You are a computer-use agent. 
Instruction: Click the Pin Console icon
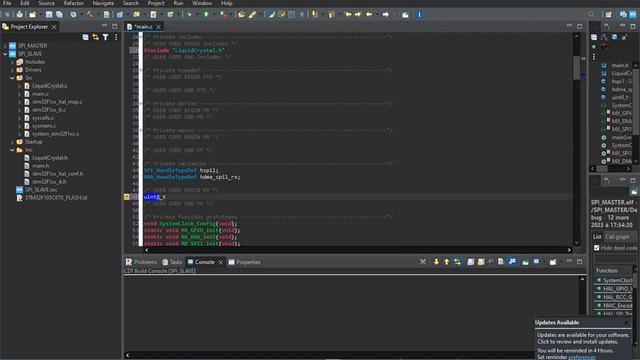click(x=526, y=262)
